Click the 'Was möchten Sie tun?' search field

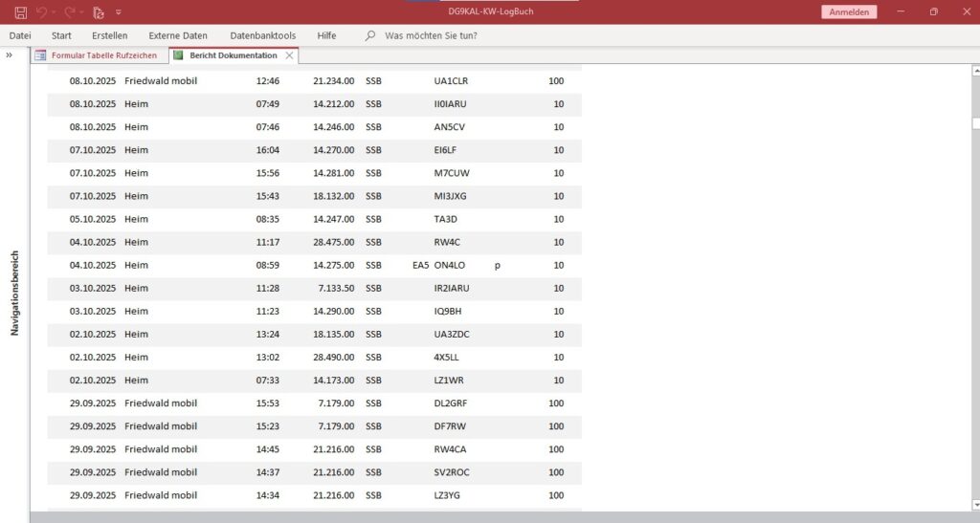pos(431,35)
